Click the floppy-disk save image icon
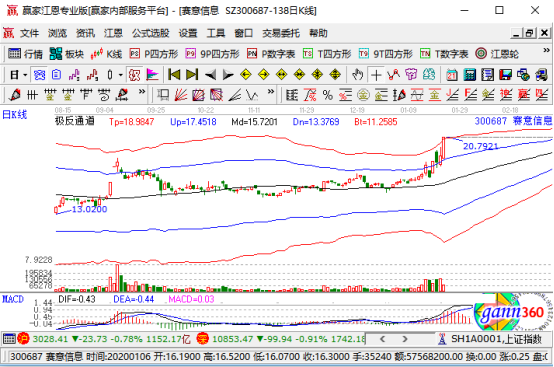The height and width of the screenshot is (367, 554). tap(505, 75)
